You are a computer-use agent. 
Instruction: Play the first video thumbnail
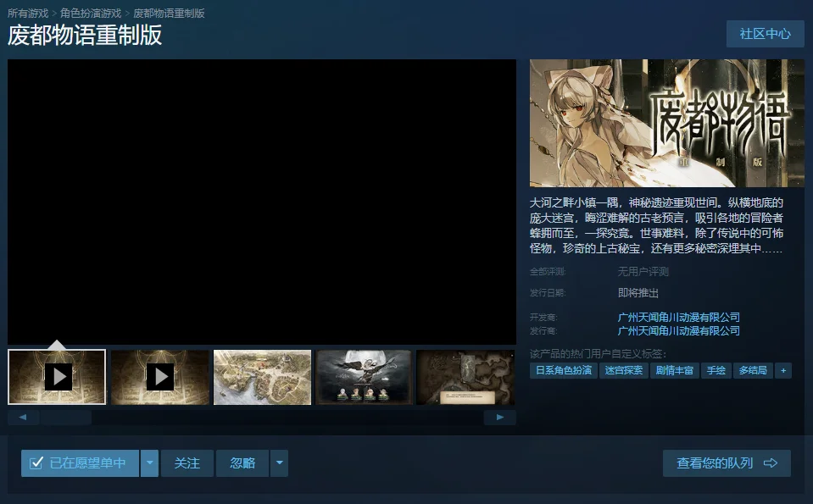pyautogui.click(x=58, y=377)
